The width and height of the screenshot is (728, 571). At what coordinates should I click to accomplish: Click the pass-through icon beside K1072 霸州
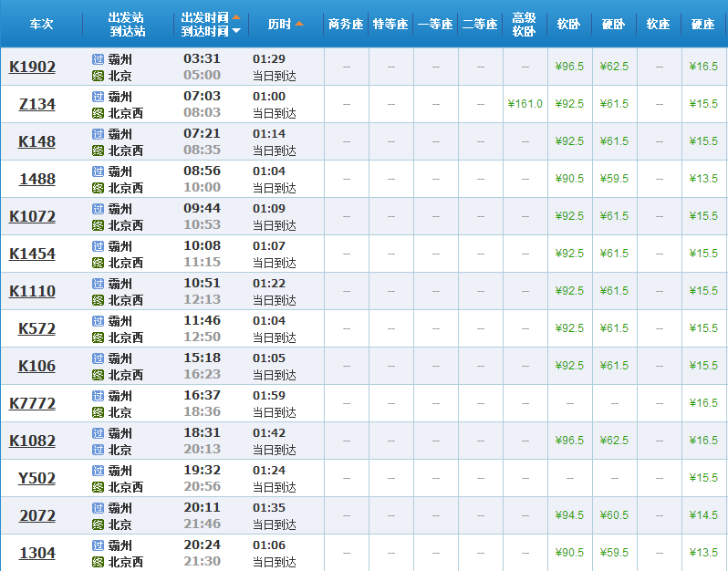98,209
